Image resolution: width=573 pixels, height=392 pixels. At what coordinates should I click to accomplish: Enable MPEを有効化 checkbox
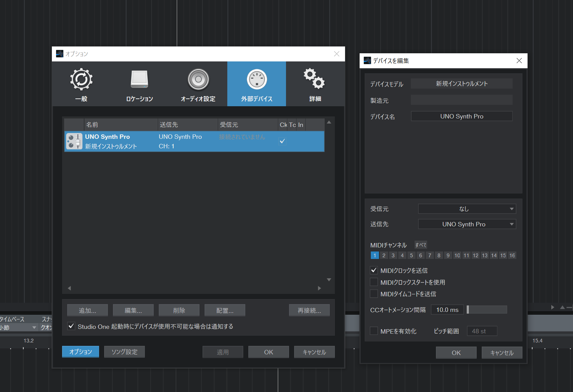pos(374,331)
